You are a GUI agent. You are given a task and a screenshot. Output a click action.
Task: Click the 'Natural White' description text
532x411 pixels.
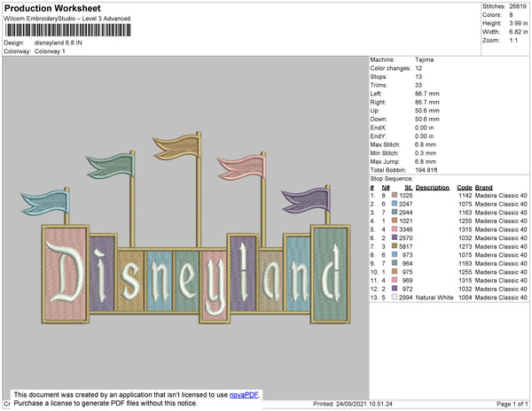(x=434, y=297)
